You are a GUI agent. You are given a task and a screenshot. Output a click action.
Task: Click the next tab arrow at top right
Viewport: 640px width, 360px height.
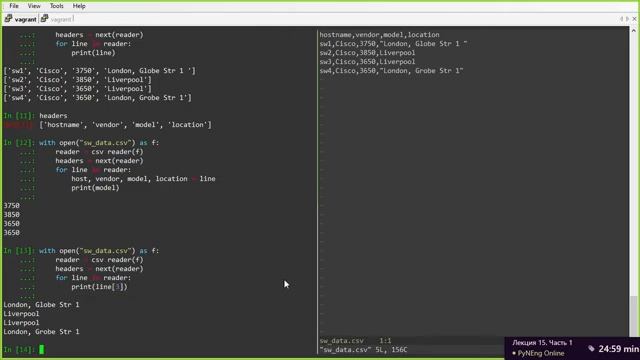click(627, 19)
